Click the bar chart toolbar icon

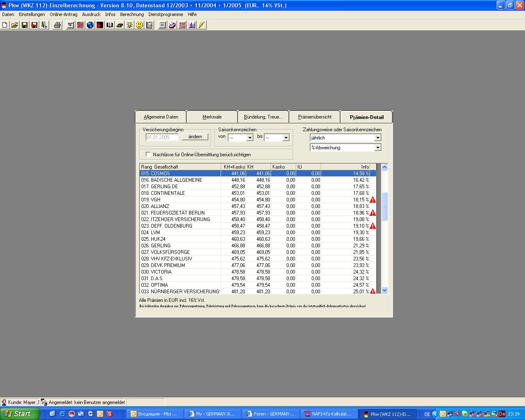192,25
